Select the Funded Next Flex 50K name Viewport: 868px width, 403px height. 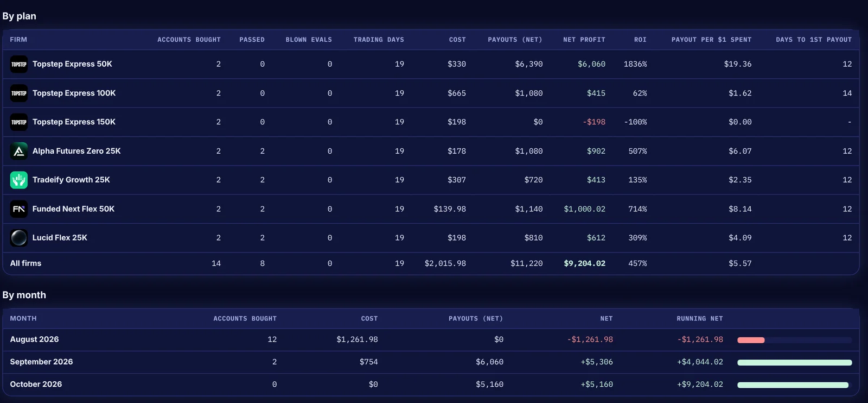point(73,209)
